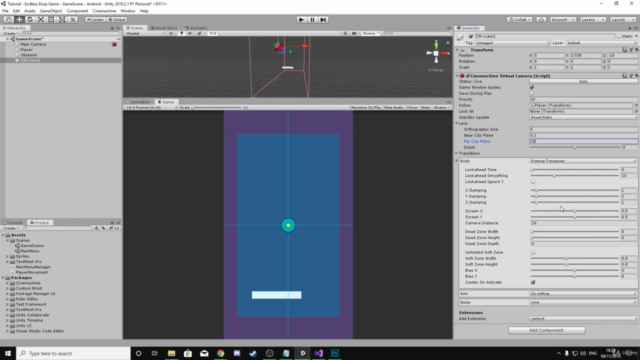Collapse the Lens section
The width and height of the screenshot is (640, 360).
pos(457,123)
